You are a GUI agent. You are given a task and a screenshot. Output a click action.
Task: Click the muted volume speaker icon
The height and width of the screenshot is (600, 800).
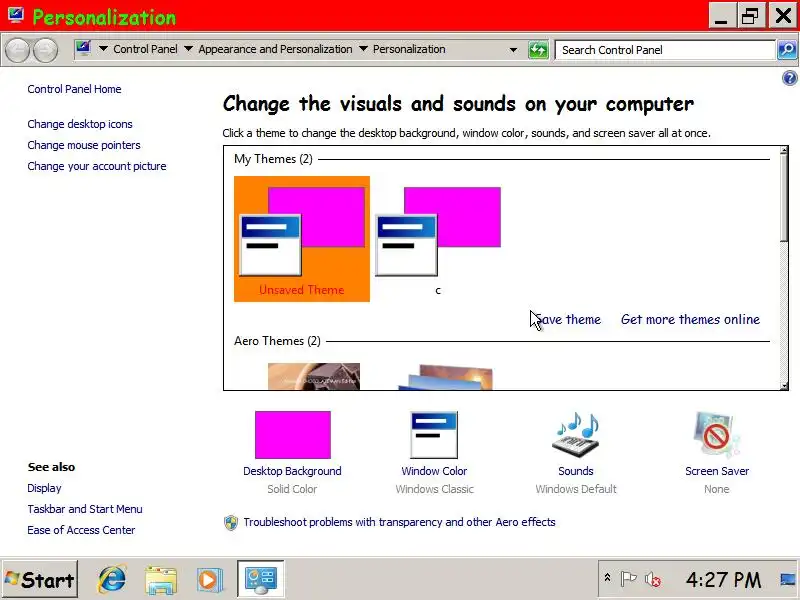[652, 580]
